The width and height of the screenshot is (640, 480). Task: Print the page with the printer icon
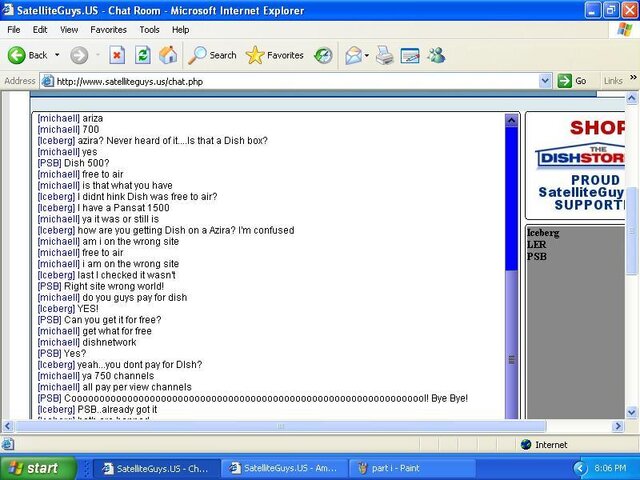point(384,55)
